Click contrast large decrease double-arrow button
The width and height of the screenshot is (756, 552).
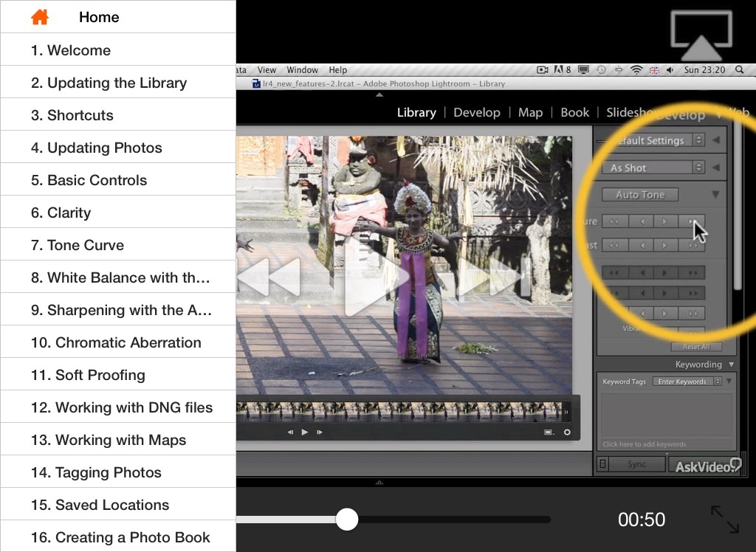614,245
